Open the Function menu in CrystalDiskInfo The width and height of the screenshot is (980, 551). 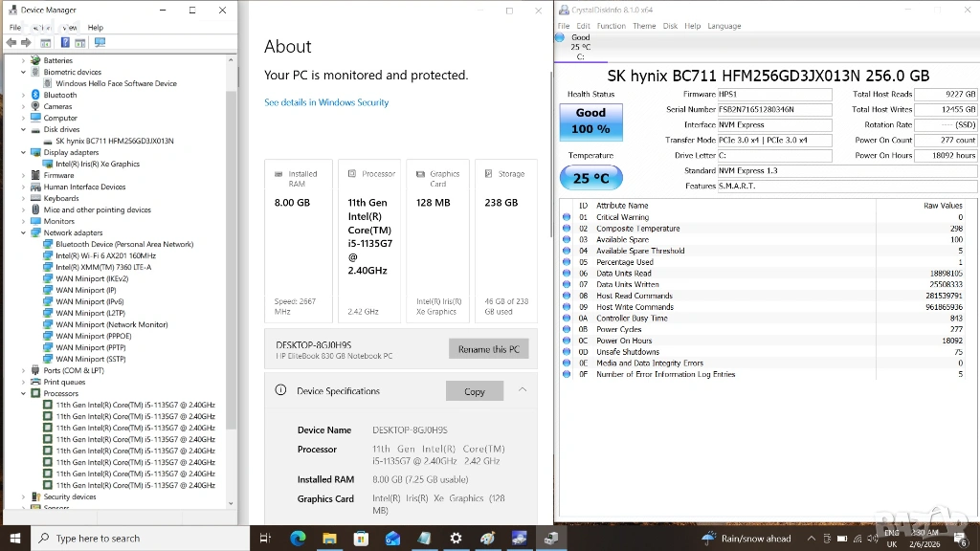[611, 26]
